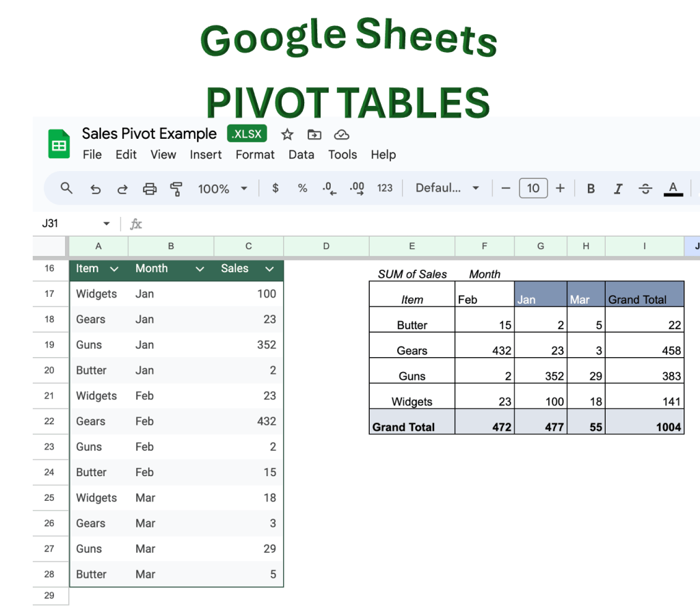700x615 pixels.
Task: Check the cloud save status icon
Action: click(x=342, y=135)
